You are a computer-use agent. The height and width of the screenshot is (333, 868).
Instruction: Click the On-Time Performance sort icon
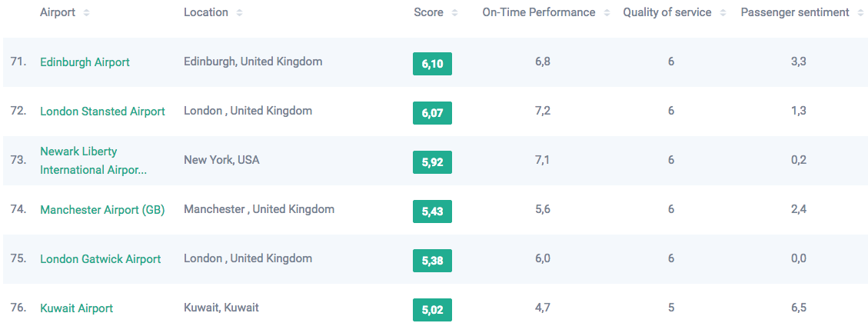607,13
